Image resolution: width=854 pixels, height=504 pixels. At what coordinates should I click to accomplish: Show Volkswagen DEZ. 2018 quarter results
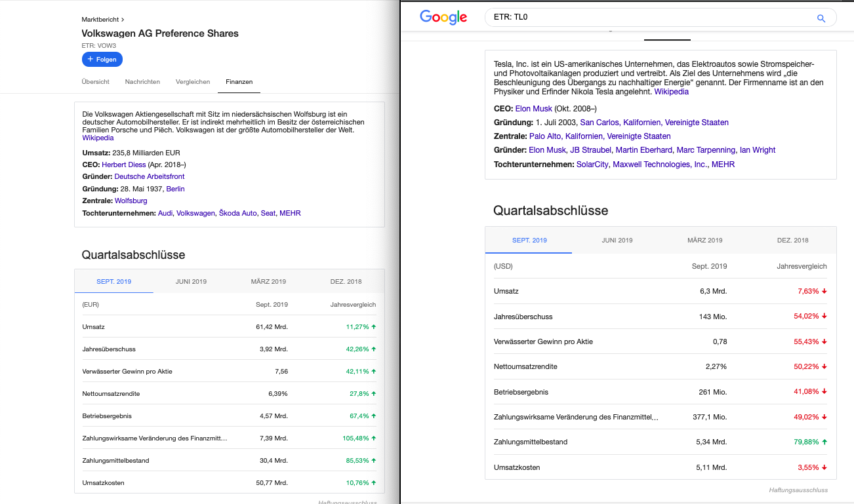pos(346,282)
